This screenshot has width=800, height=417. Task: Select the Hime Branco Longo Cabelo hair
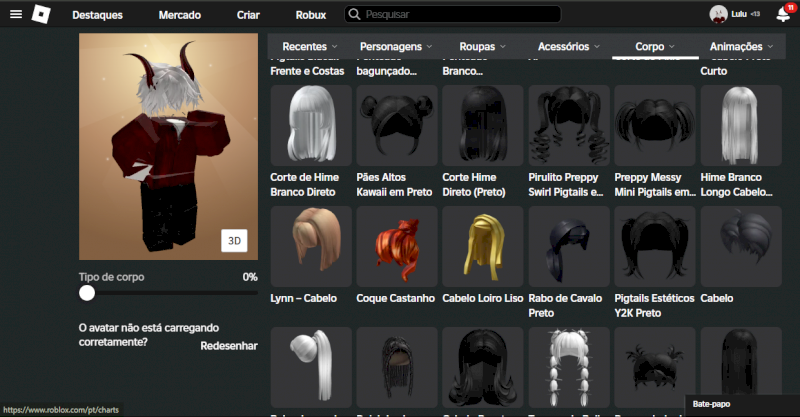coord(741,126)
